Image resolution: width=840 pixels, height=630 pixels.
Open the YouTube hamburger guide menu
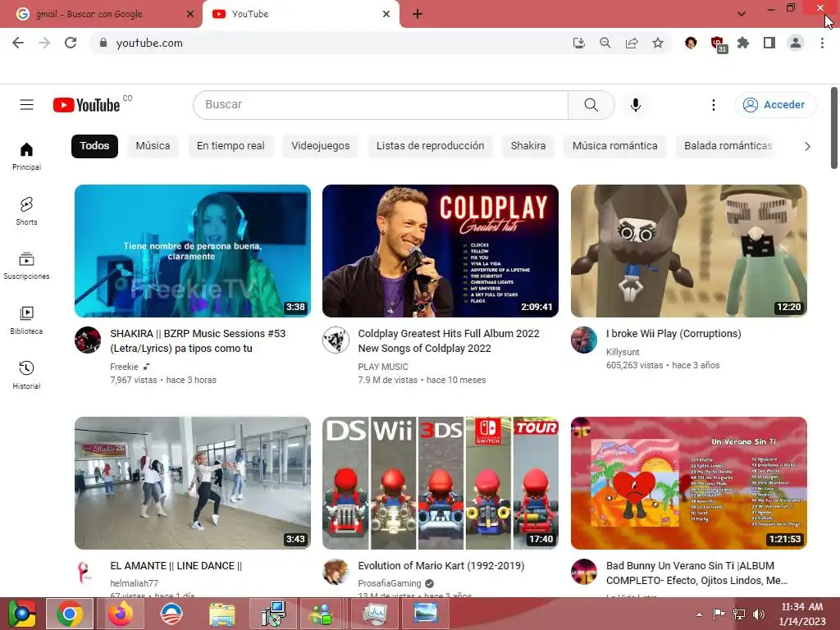(x=27, y=104)
